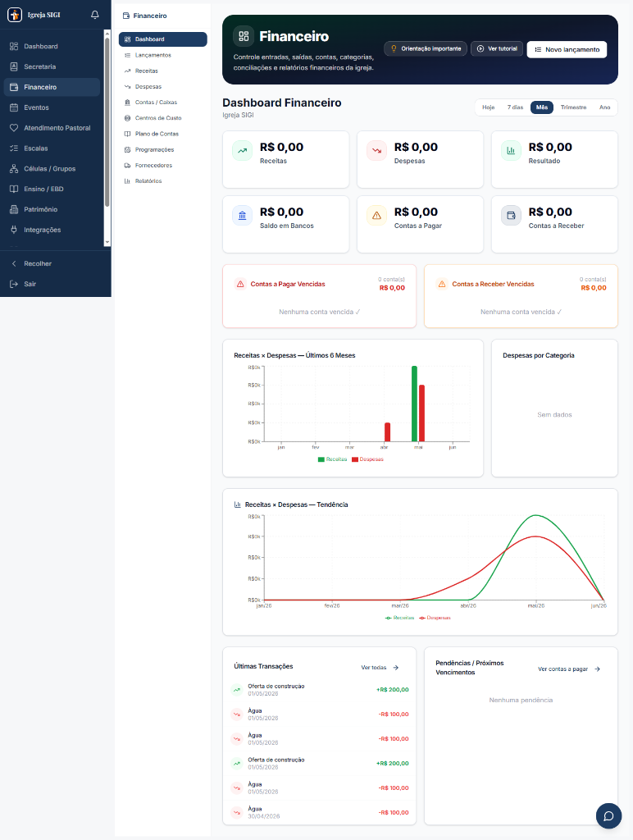Select the Ano period tab
Image resolution: width=633 pixels, height=840 pixels.
click(604, 107)
